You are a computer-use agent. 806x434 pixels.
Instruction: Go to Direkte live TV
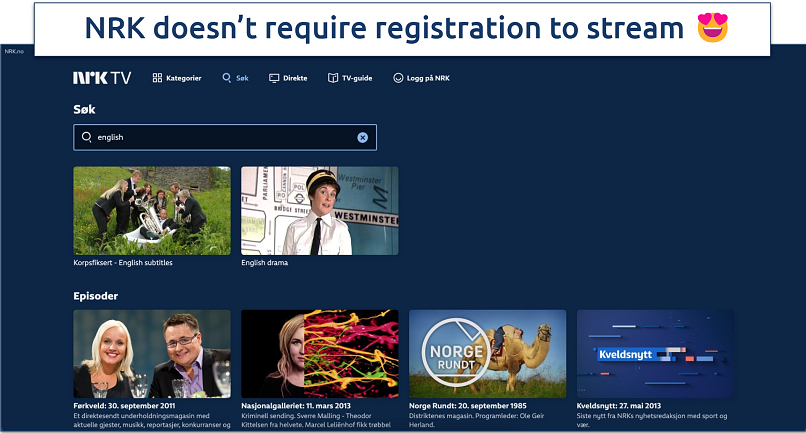(288, 78)
